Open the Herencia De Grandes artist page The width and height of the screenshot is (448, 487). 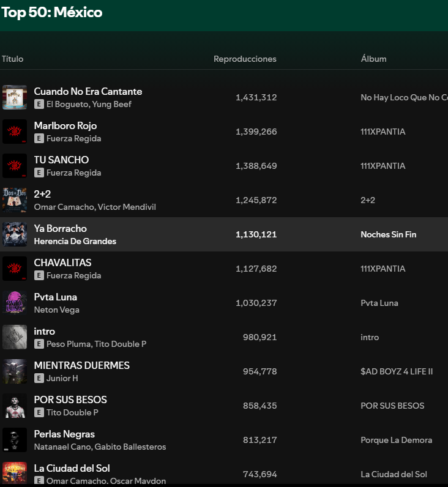click(75, 241)
